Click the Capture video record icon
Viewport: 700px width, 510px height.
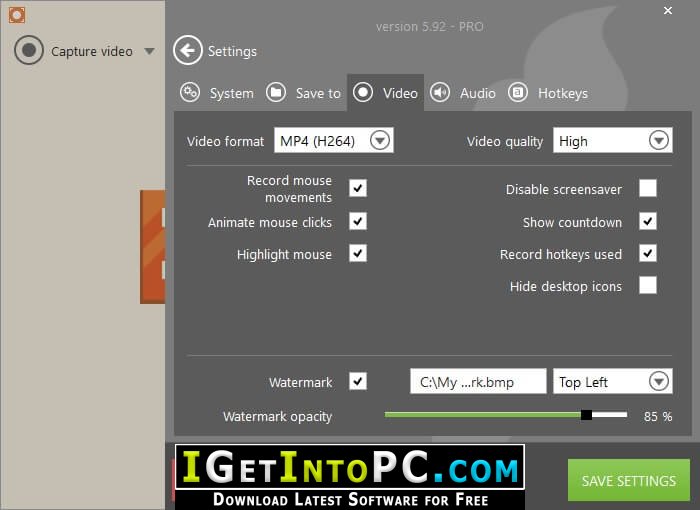click(x=29, y=51)
